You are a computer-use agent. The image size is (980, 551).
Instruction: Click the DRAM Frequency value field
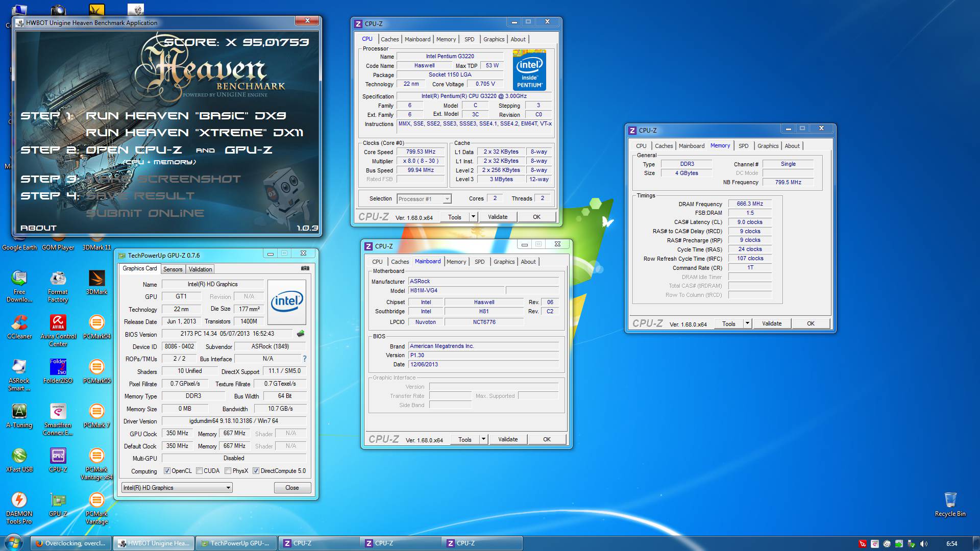click(750, 204)
